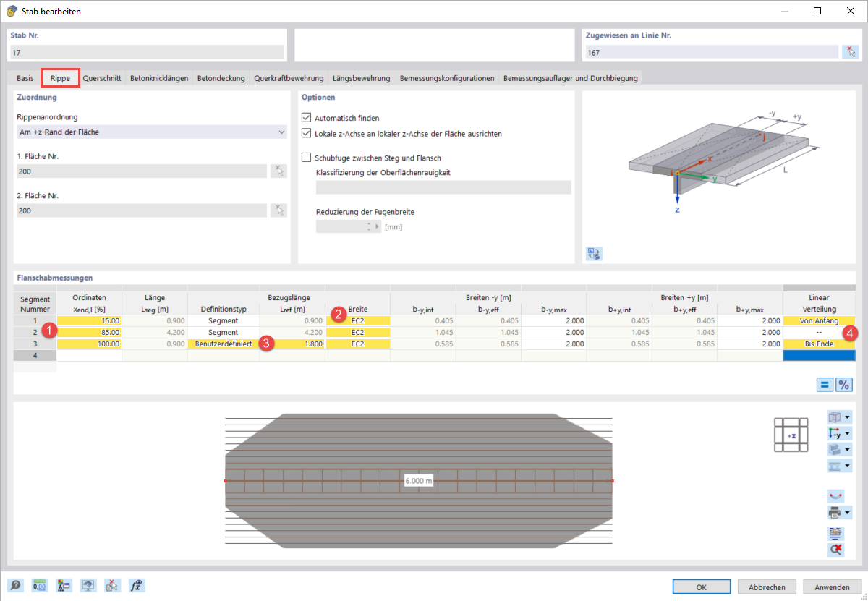868x601 pixels.
Task: Click the Abbrechen button
Action: [x=767, y=587]
